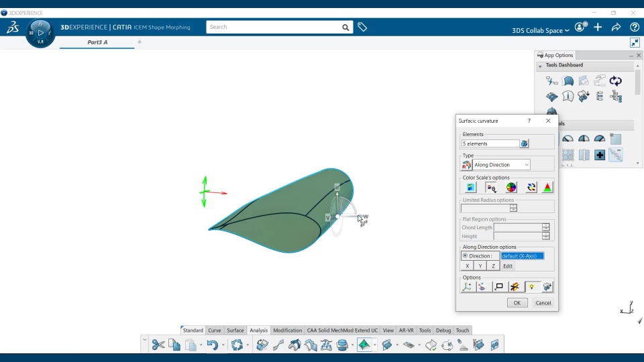Viewport: 644px width, 362px height.
Task: Click the dark blue refresh arrows in Tools Dashboard
Action: (x=616, y=81)
